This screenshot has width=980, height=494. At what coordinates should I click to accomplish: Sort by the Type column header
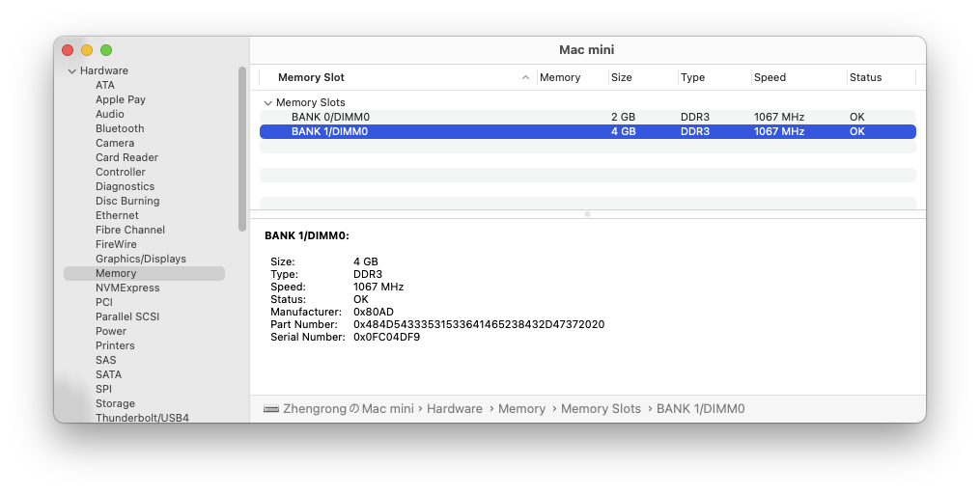(692, 77)
